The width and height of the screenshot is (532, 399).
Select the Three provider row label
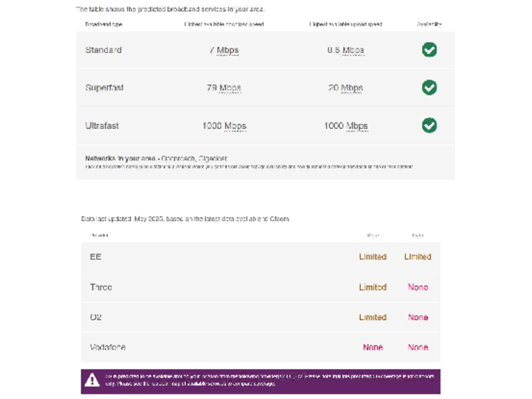(x=100, y=287)
